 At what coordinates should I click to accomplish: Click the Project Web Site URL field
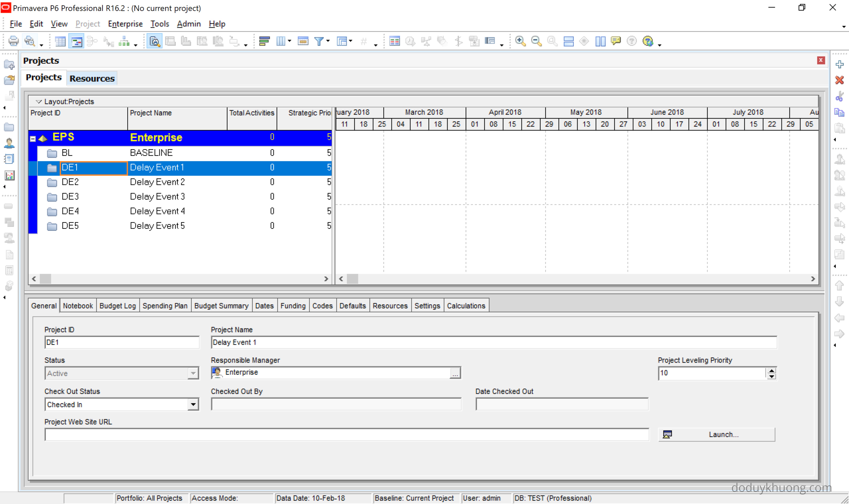click(x=346, y=434)
